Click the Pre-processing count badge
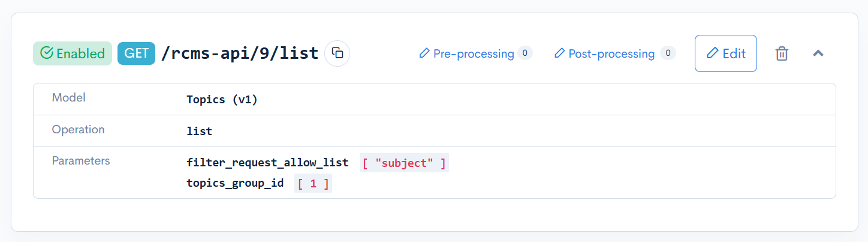Screen dimensions: 868x242 pos(525,53)
